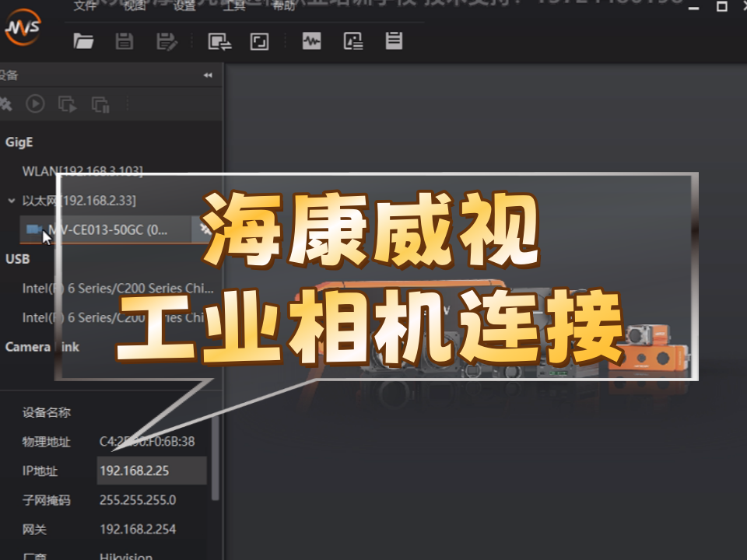The height and width of the screenshot is (560, 747).
Task: Click the square frame toolbar icon
Action: click(259, 41)
